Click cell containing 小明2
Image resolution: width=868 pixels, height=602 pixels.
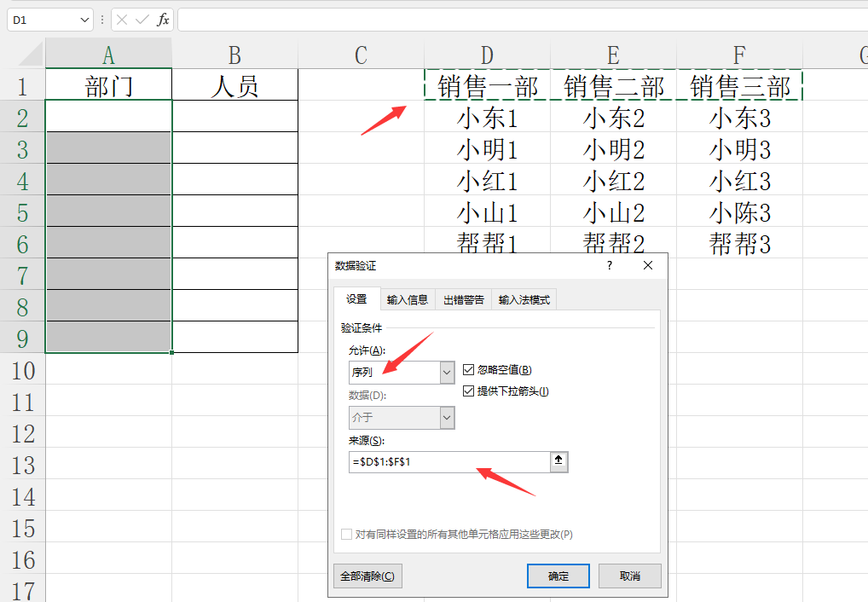coord(613,149)
